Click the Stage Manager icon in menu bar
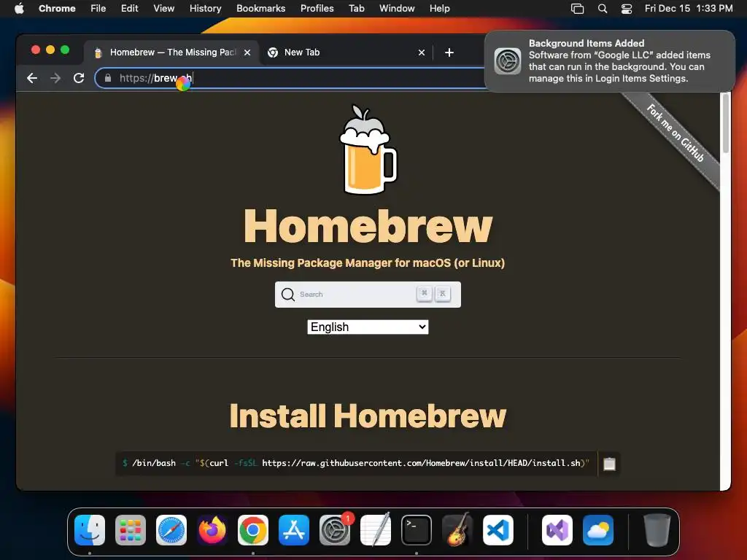Viewport: 747px width, 560px height. 578,9
